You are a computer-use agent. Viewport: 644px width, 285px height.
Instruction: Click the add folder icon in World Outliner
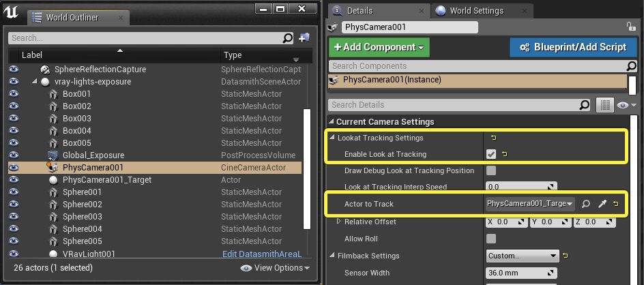pos(304,38)
